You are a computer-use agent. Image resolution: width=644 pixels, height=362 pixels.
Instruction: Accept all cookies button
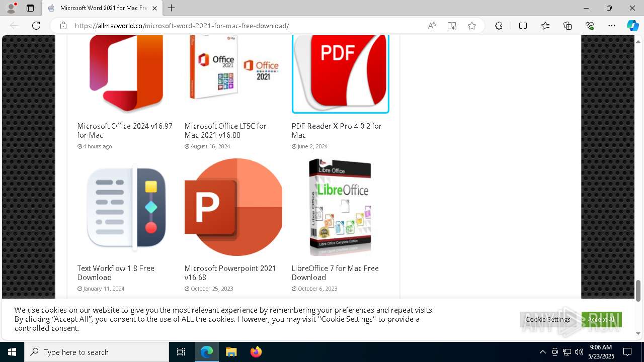point(602,319)
